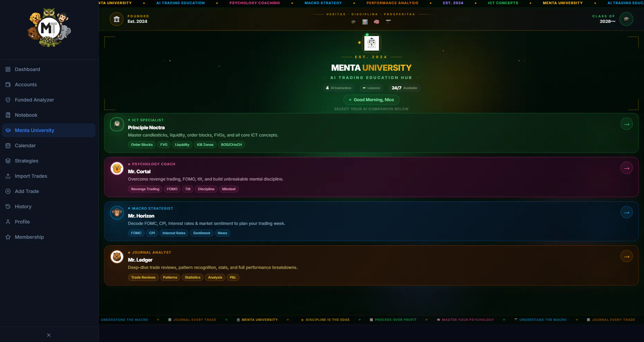The height and width of the screenshot is (342, 644).
Task: Select the FOMO tag
Action: pyautogui.click(x=172, y=189)
